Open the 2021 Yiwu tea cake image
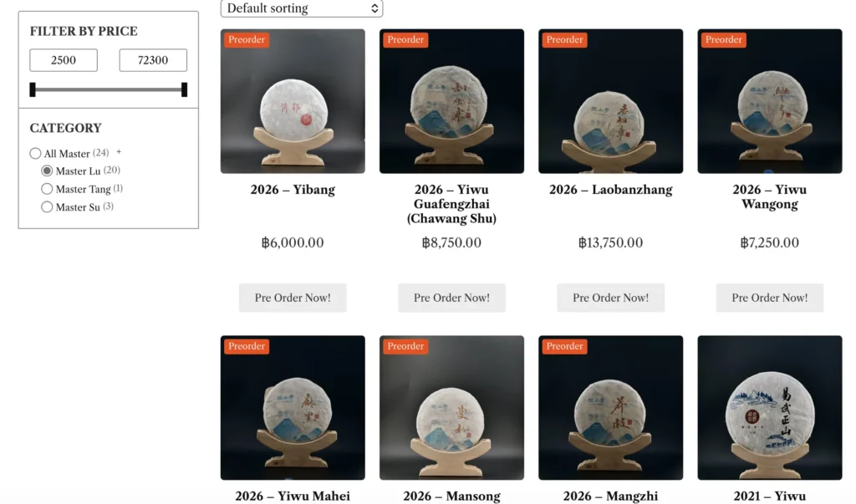The width and height of the screenshot is (856, 504). point(769,408)
